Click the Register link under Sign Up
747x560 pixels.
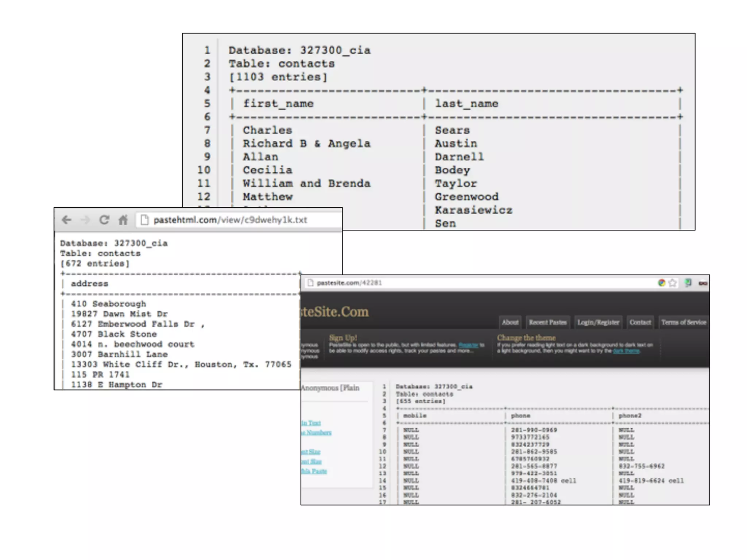tap(468, 345)
